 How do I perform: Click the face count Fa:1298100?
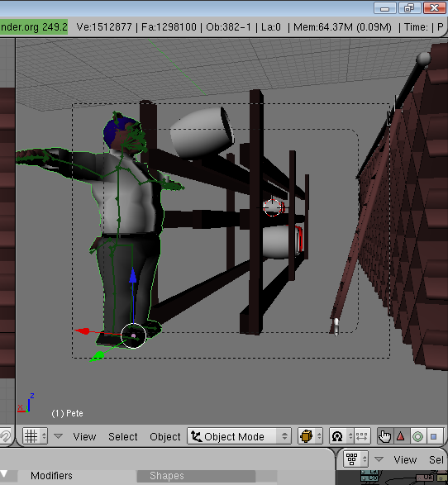click(169, 27)
